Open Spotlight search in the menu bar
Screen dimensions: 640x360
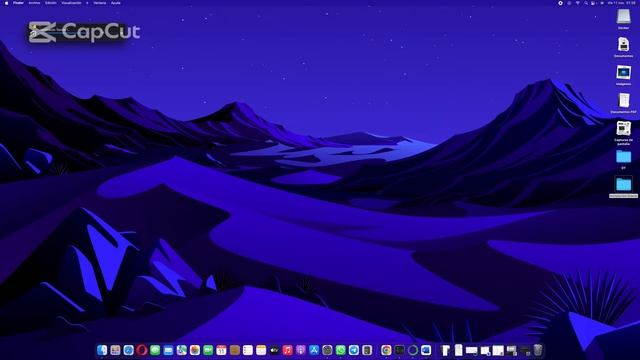586,3
